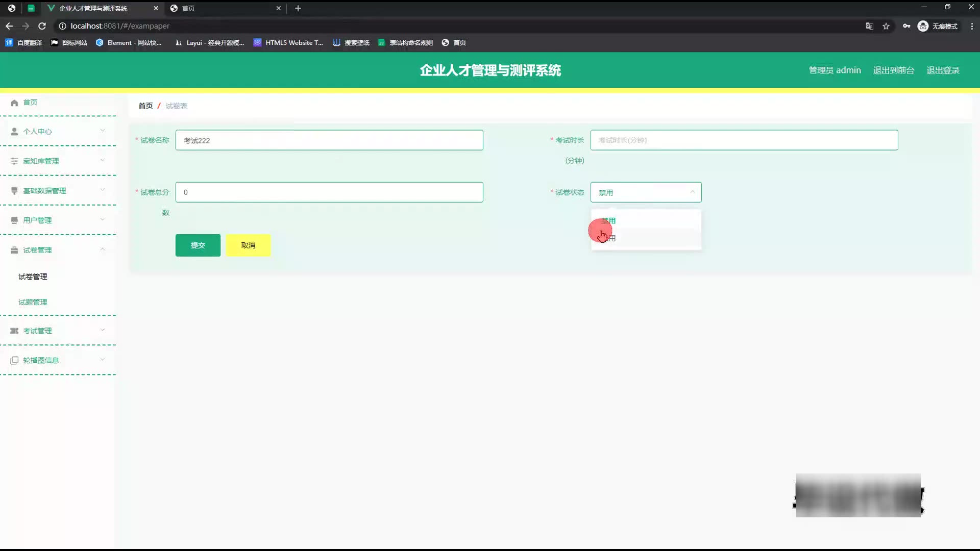
Task: Click the translate icon in address bar
Action: [869, 26]
